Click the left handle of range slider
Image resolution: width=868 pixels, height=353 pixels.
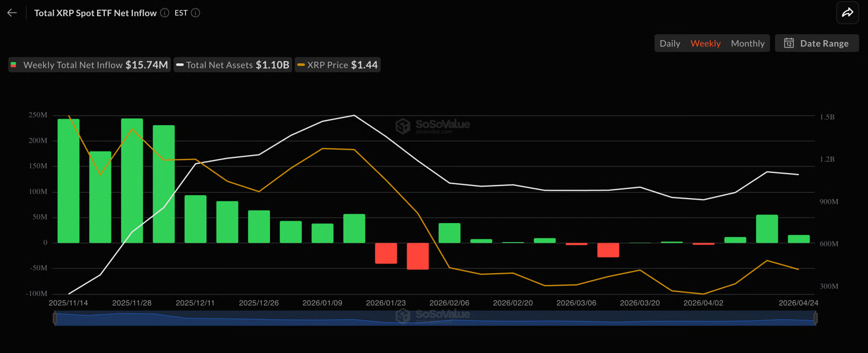[55, 318]
